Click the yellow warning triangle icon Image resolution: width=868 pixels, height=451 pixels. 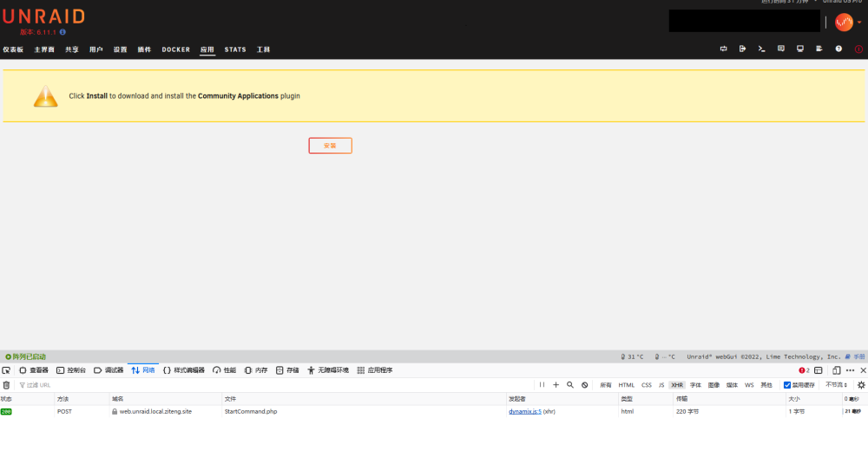click(x=45, y=96)
